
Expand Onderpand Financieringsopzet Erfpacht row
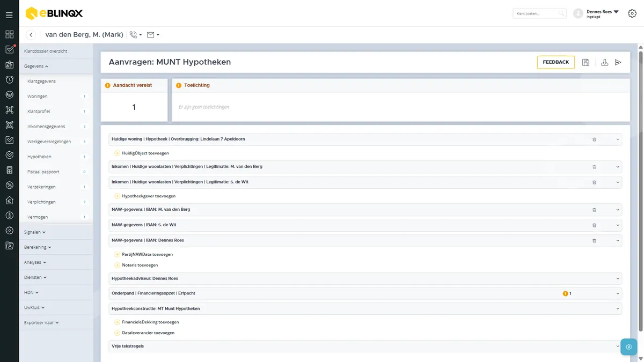tap(365, 293)
